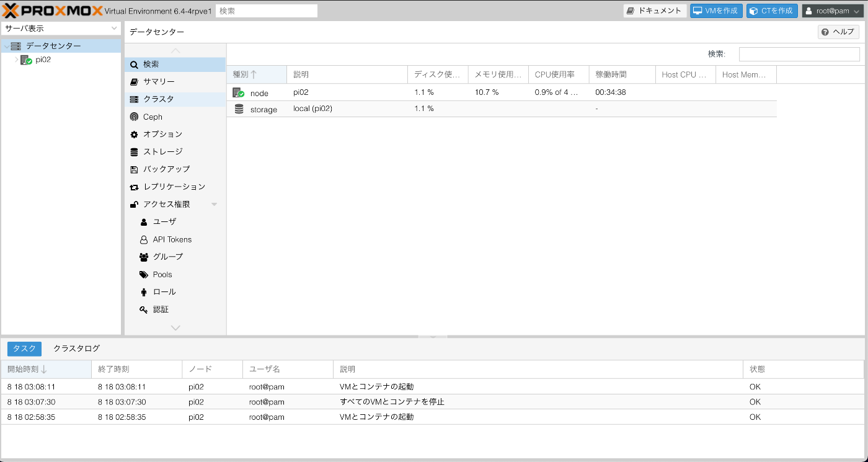Image resolution: width=868 pixels, height=462 pixels.
Task: Click the node type icon in grid
Action: (239, 92)
